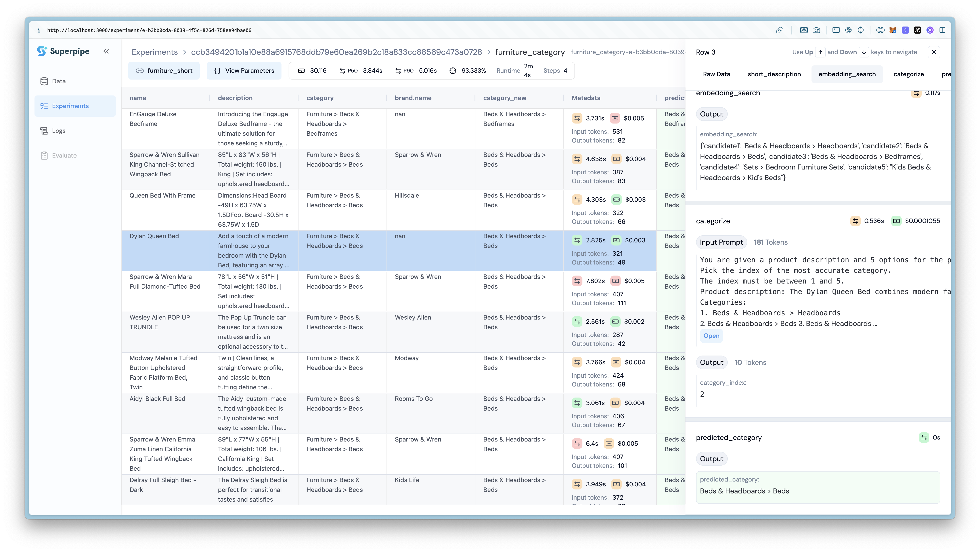Select the categorize tab
This screenshot has width=980, height=552.
click(909, 74)
